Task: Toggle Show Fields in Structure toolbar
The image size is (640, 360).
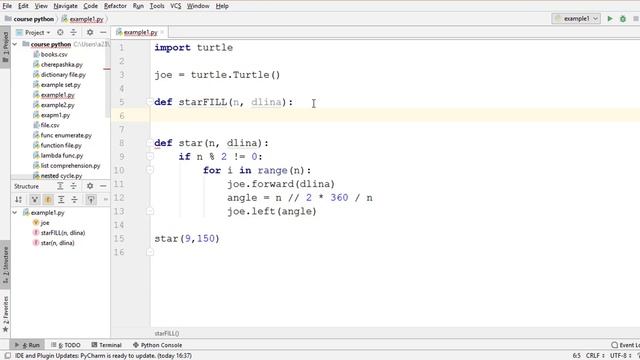Action: click(48, 200)
